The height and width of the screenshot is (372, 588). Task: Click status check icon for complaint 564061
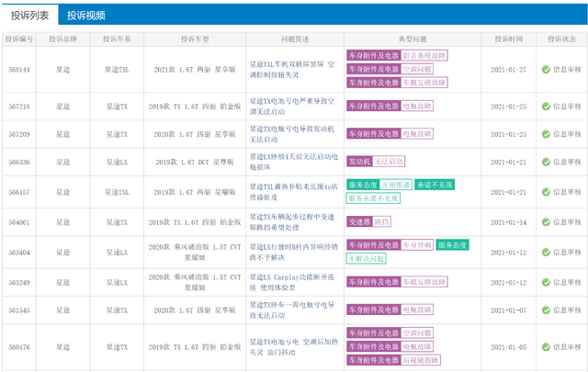point(546,222)
